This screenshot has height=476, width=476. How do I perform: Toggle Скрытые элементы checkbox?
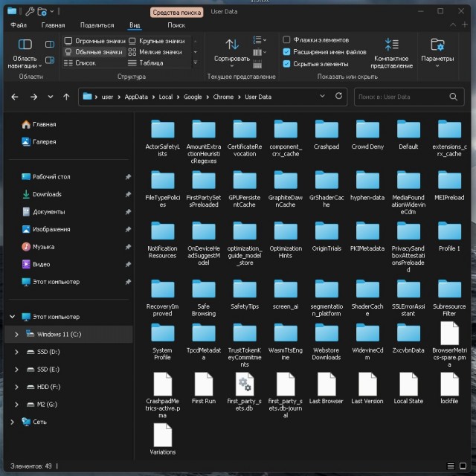[x=286, y=64]
